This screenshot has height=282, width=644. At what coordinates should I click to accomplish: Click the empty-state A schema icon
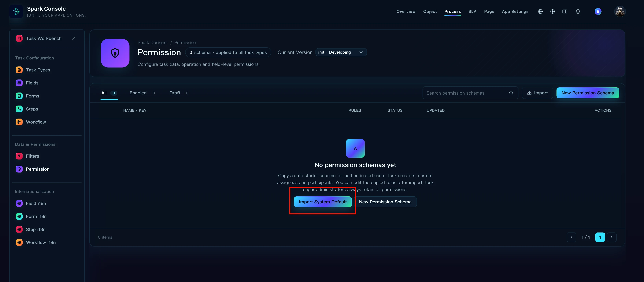(355, 148)
